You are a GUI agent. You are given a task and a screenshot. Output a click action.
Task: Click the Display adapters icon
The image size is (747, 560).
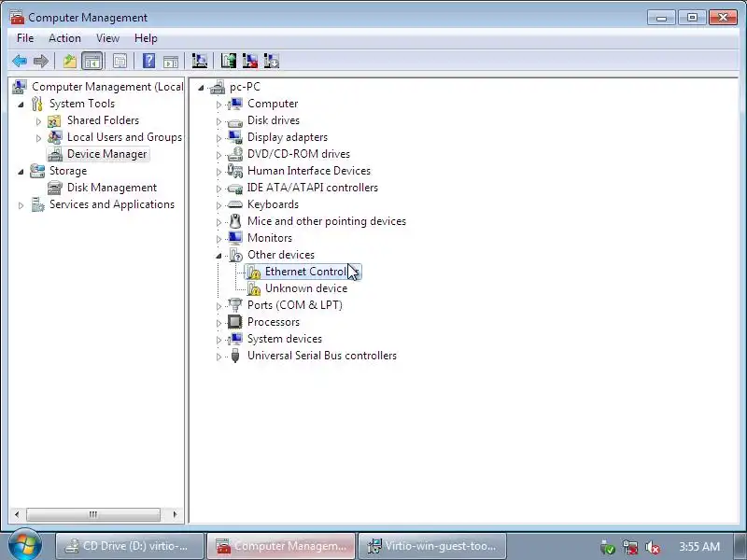point(235,137)
